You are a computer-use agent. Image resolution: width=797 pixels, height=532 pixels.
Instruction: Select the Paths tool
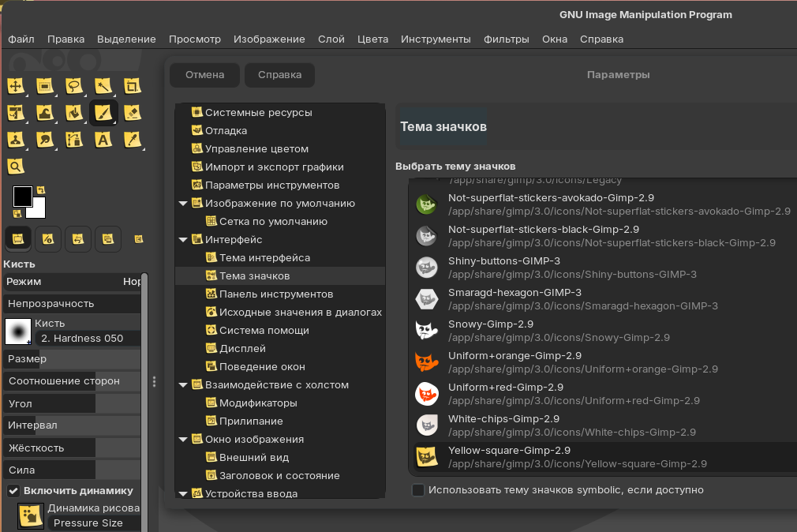74,140
